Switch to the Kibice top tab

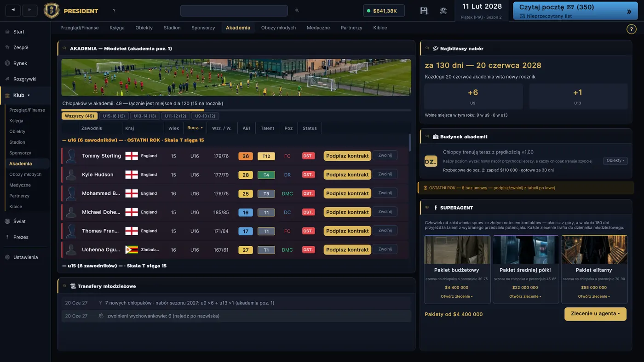pyautogui.click(x=380, y=28)
